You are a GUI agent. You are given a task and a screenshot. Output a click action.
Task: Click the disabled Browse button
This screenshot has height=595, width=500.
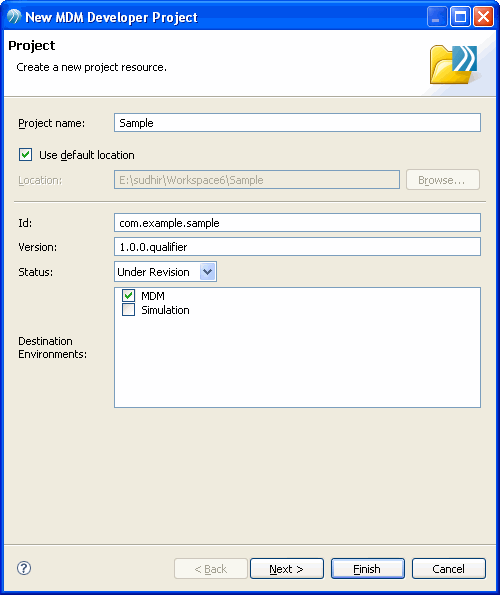pos(443,180)
